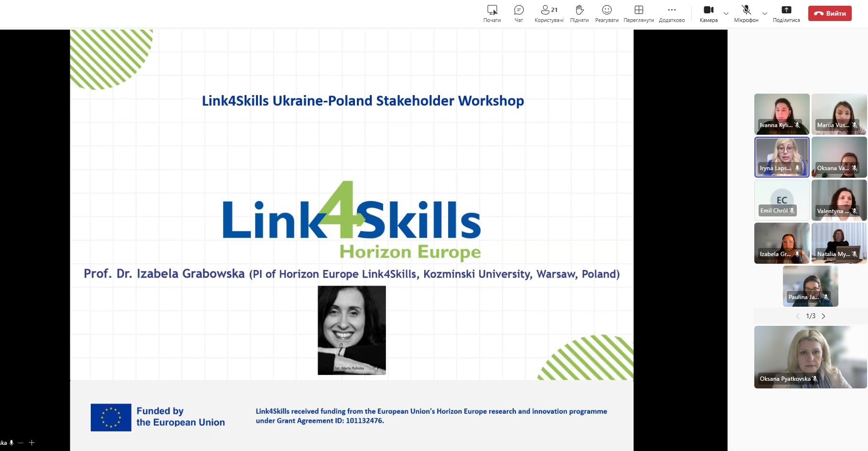Open the participants list showing 21
Screen dimensions: 868x451
[x=549, y=13]
